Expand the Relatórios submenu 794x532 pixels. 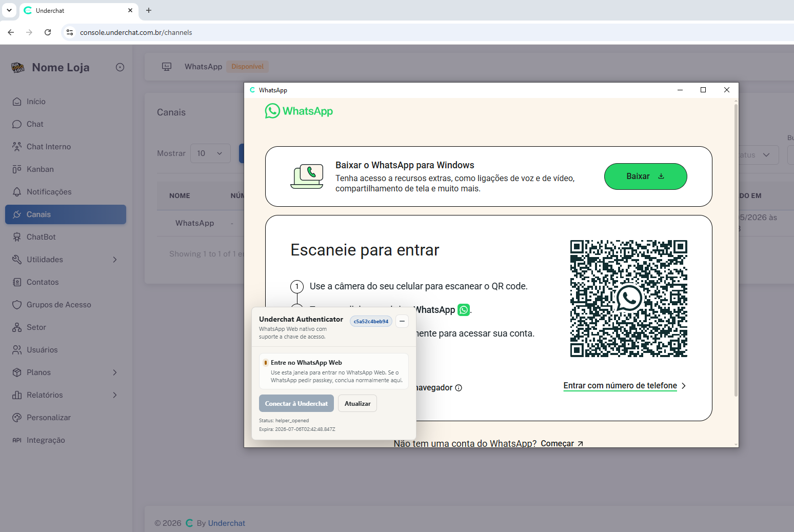[115, 395]
